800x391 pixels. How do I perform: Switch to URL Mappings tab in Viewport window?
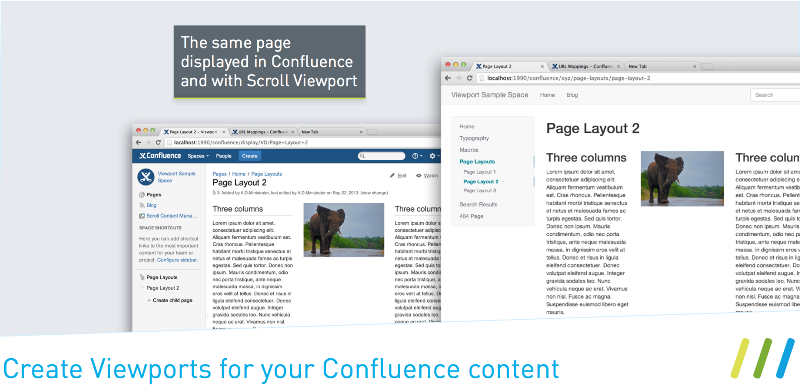(586, 66)
